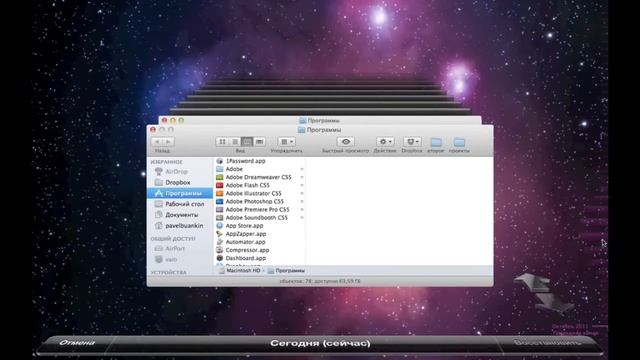Open Документы in the sidebar

[180, 215]
